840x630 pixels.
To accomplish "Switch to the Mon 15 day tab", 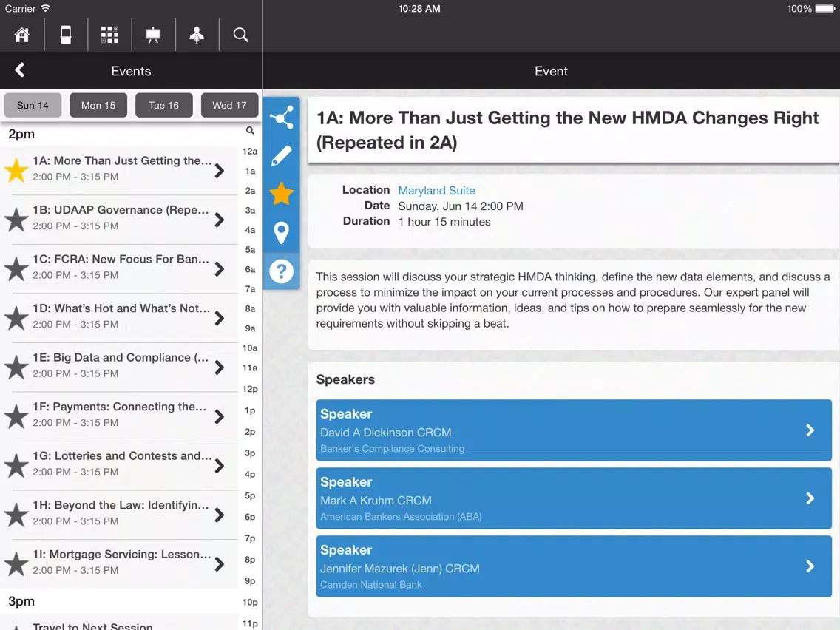I will point(98,105).
